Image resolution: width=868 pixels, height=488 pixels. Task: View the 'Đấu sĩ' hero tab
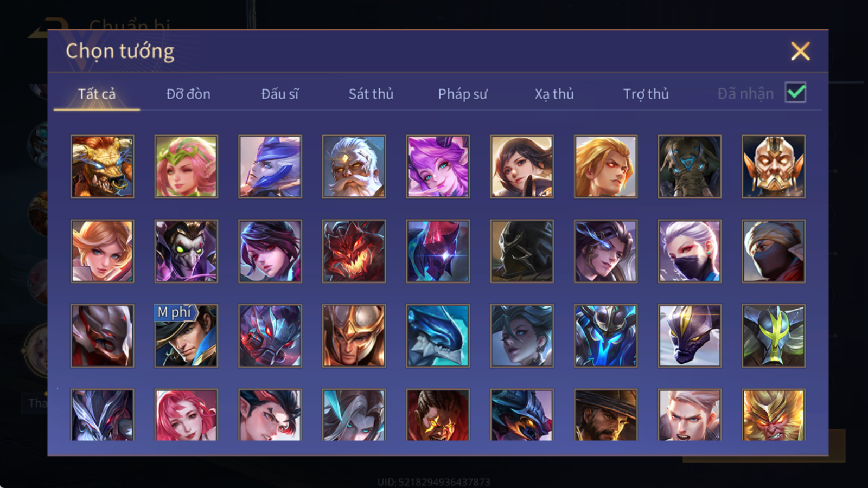coord(279,94)
